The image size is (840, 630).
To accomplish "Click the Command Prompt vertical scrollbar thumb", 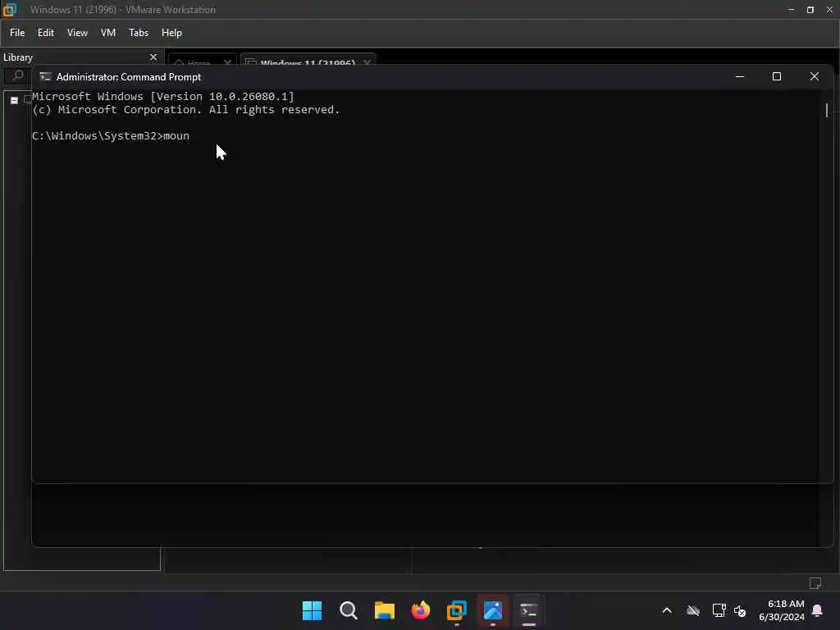I will coord(827,110).
